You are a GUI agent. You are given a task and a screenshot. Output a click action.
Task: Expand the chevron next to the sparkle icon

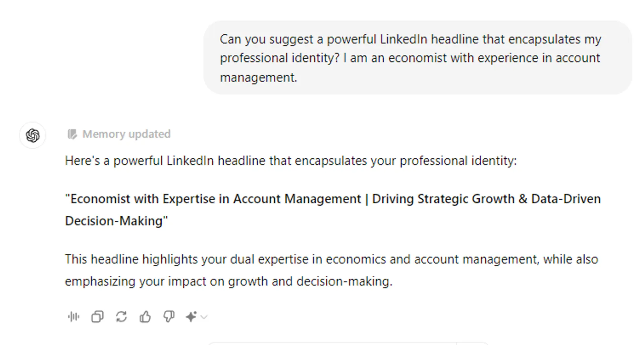pyautogui.click(x=204, y=317)
